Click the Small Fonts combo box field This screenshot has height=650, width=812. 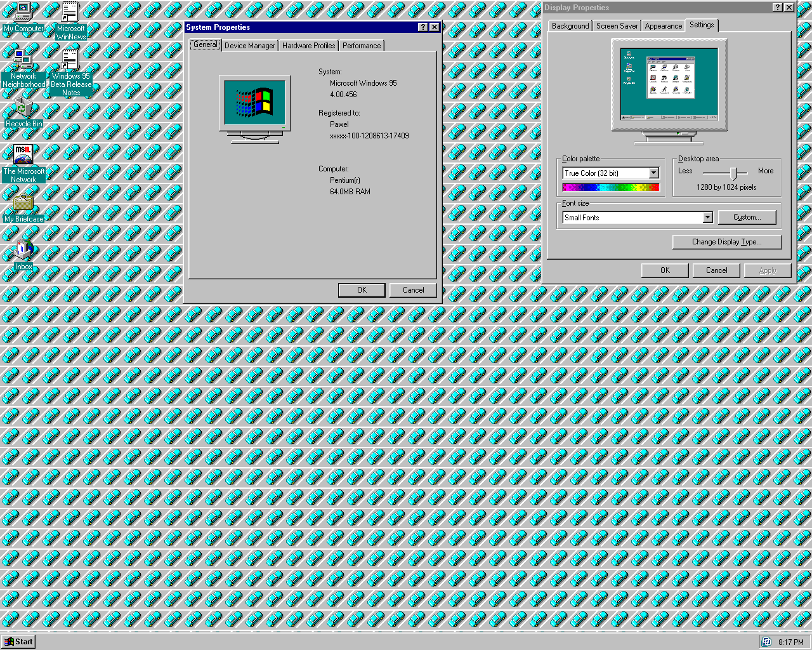coord(638,218)
